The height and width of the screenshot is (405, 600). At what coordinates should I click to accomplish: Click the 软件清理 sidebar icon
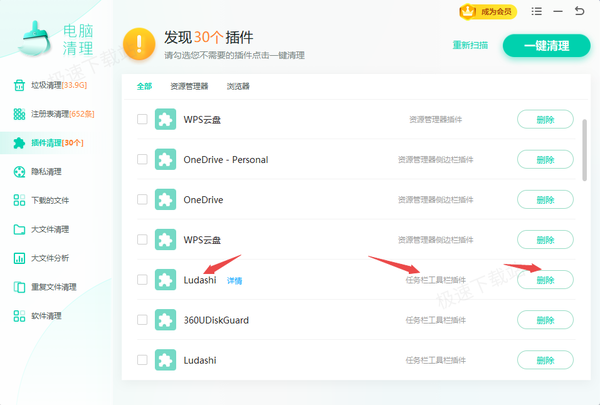(19, 316)
